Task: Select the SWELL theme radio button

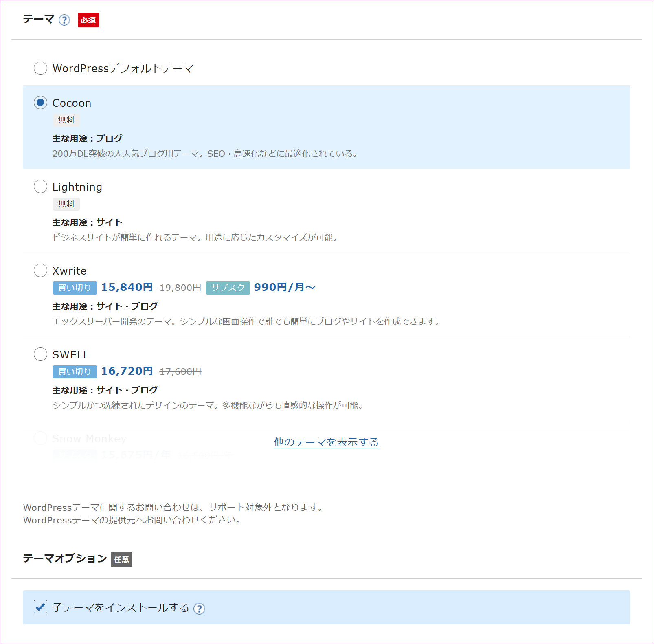Action: 40,354
